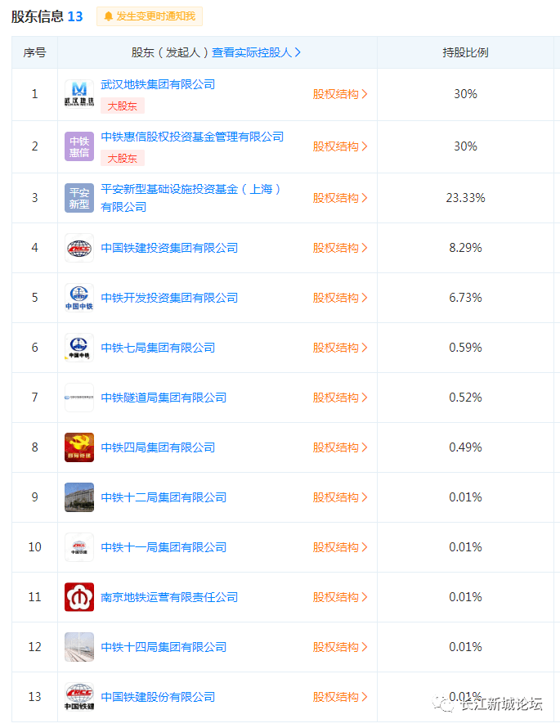Open 中国铁建股份有限公司 company link
The height and width of the screenshot is (728, 560).
pyautogui.click(x=158, y=698)
